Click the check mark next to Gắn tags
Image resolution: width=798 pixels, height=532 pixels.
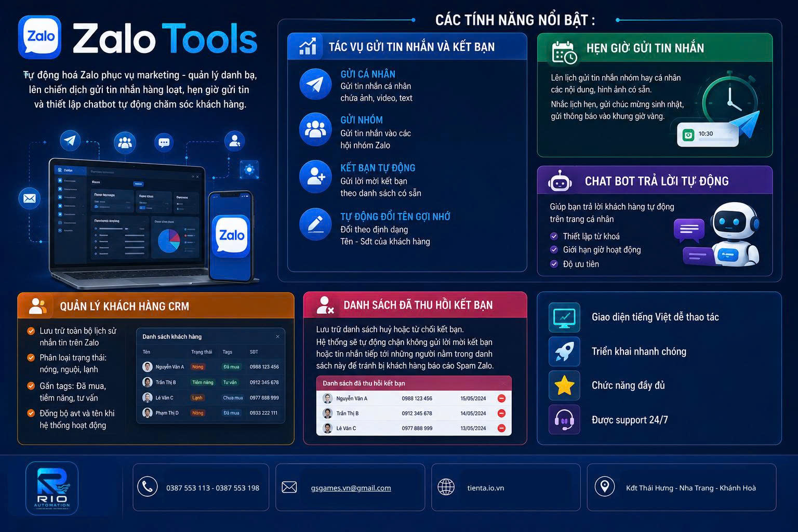tap(31, 386)
